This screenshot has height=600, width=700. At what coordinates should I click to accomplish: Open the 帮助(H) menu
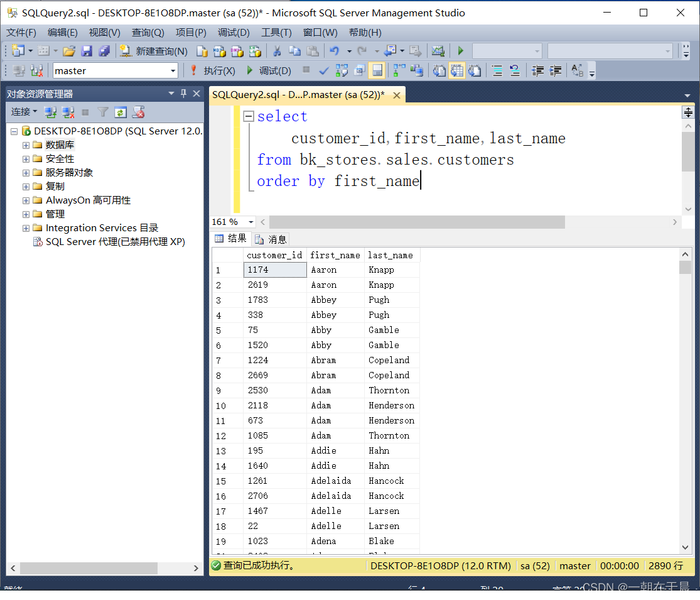pos(365,33)
